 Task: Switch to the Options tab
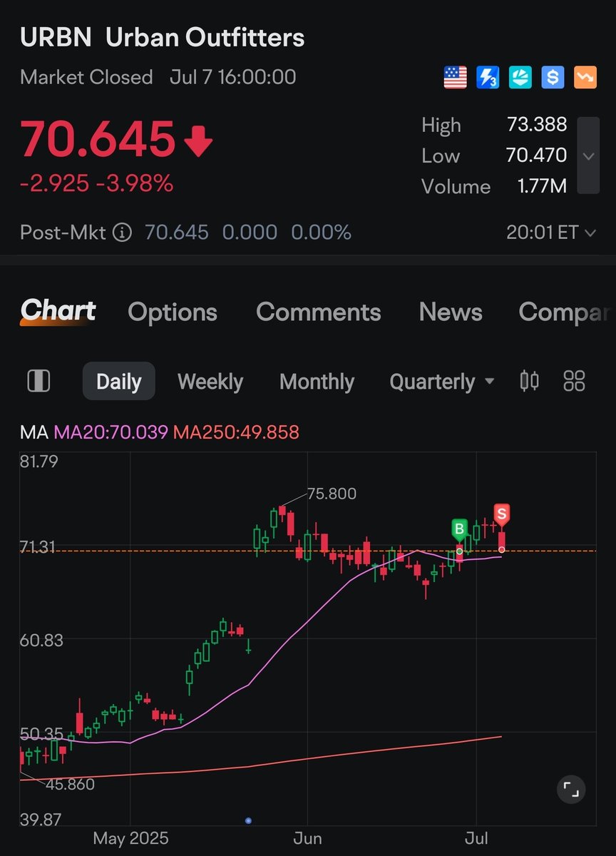point(173,312)
